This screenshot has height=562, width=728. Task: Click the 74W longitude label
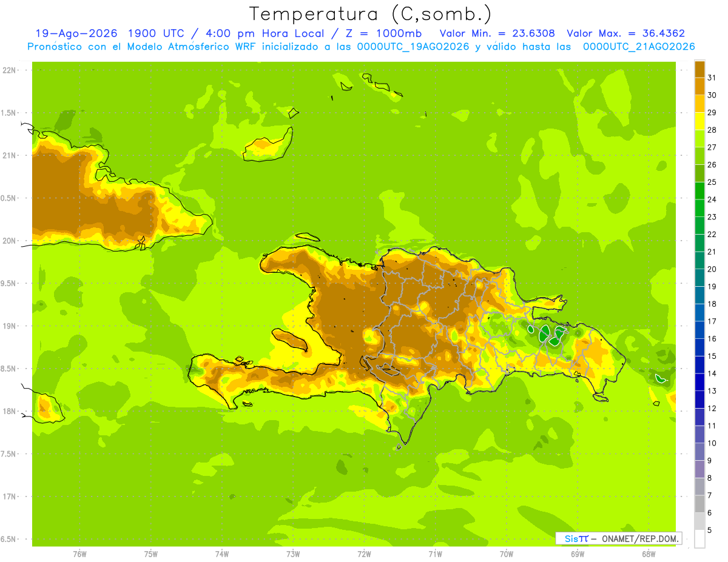tap(222, 554)
